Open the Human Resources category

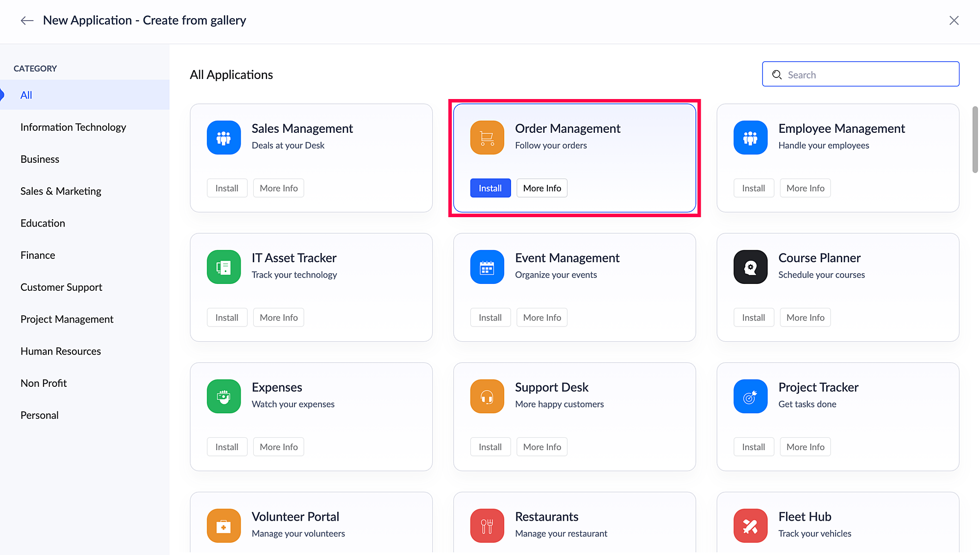click(61, 352)
